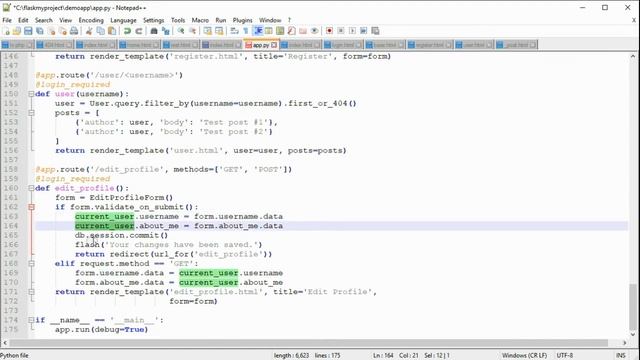Viewport: 640px width, 360px height.
Task: Open the Macro menu
Action: click(200, 20)
